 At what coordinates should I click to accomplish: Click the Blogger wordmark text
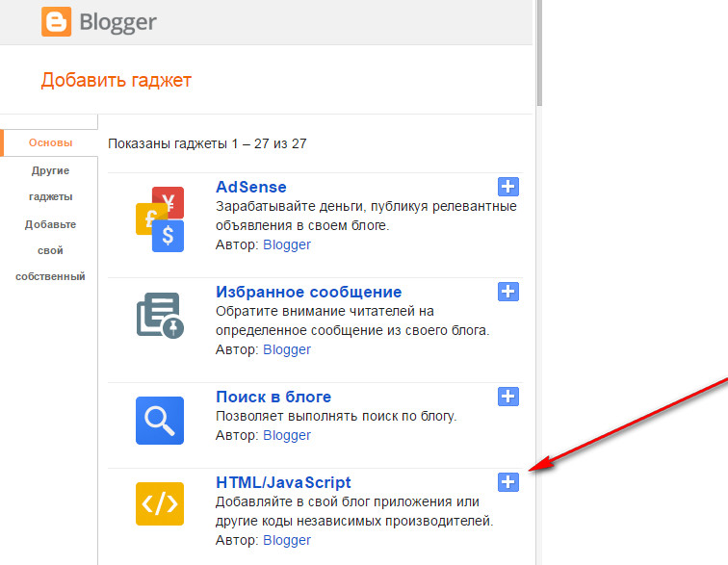point(117,22)
